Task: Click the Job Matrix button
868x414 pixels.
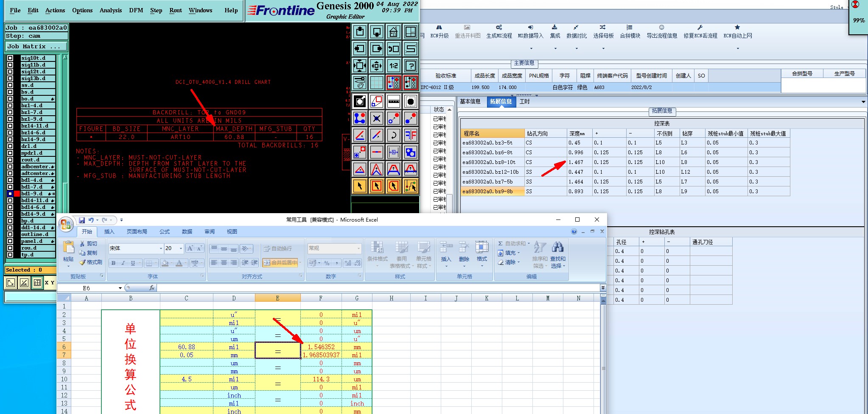Action: pyautogui.click(x=36, y=46)
